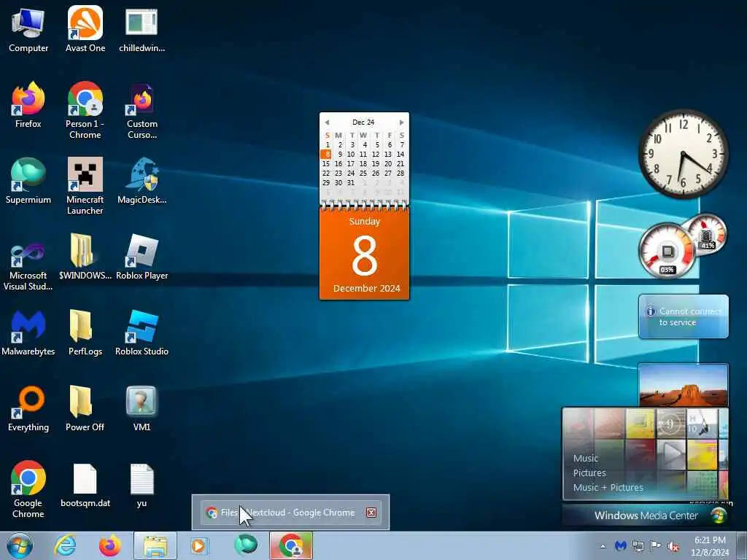The width and height of the screenshot is (747, 560).
Task: Choose Music + Pictures in Media Center gadget
Action: tap(608, 488)
